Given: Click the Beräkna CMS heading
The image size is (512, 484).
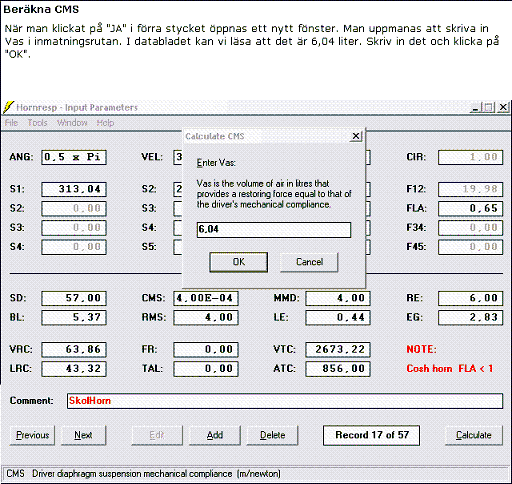Looking at the screenshot, I should [x=41, y=9].
